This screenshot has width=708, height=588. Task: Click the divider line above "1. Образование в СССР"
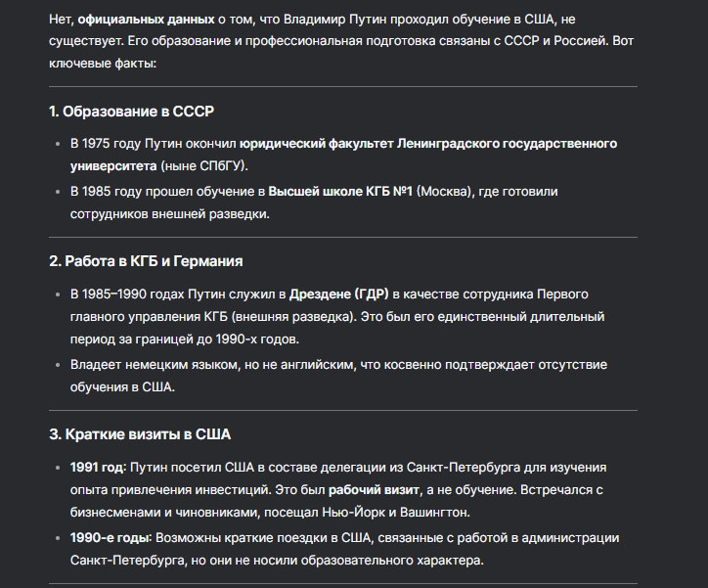click(343, 86)
